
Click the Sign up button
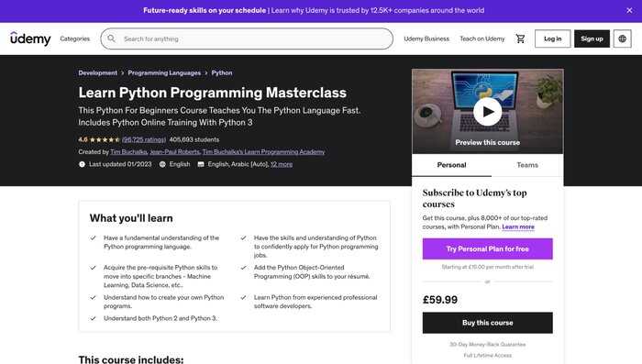592,39
